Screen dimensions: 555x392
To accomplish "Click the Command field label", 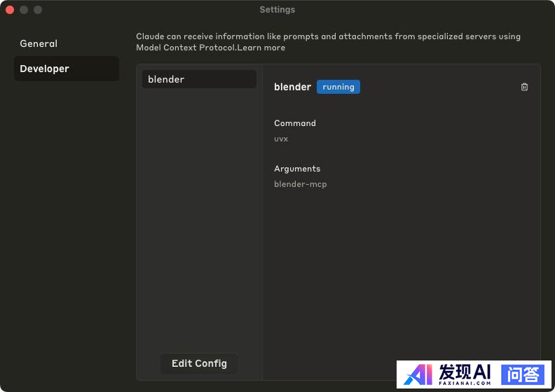I will click(294, 123).
